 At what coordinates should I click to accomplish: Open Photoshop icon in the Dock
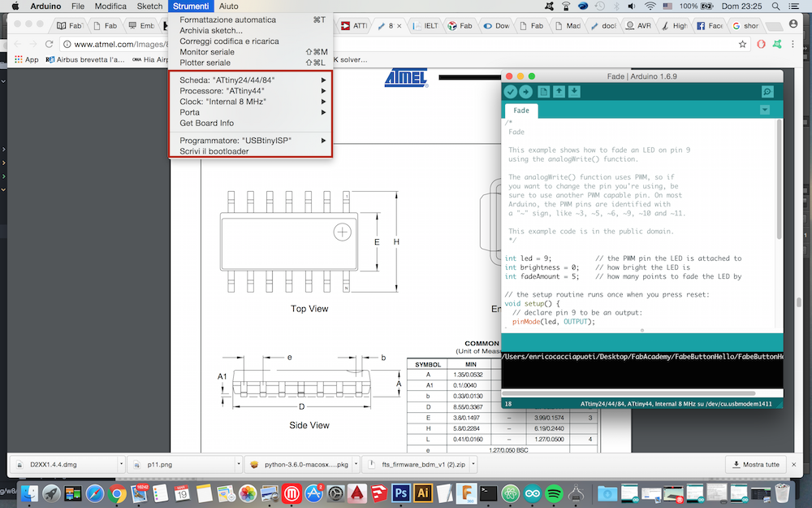point(400,493)
